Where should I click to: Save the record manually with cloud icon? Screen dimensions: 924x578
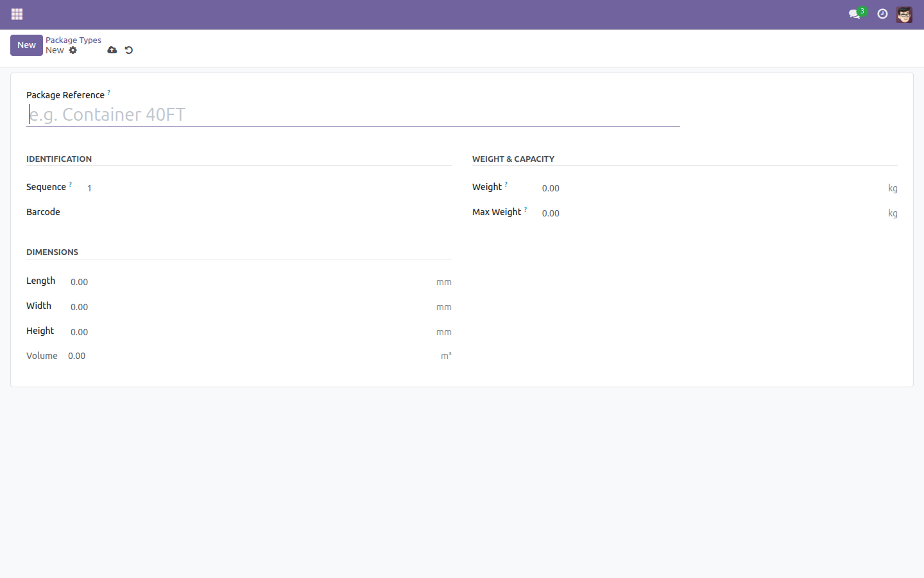[x=112, y=50]
